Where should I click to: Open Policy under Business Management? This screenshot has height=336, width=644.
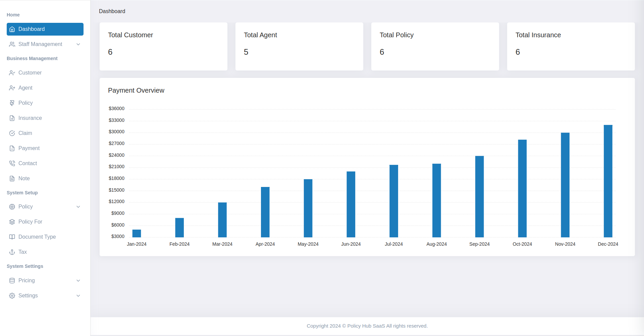[x=25, y=103]
